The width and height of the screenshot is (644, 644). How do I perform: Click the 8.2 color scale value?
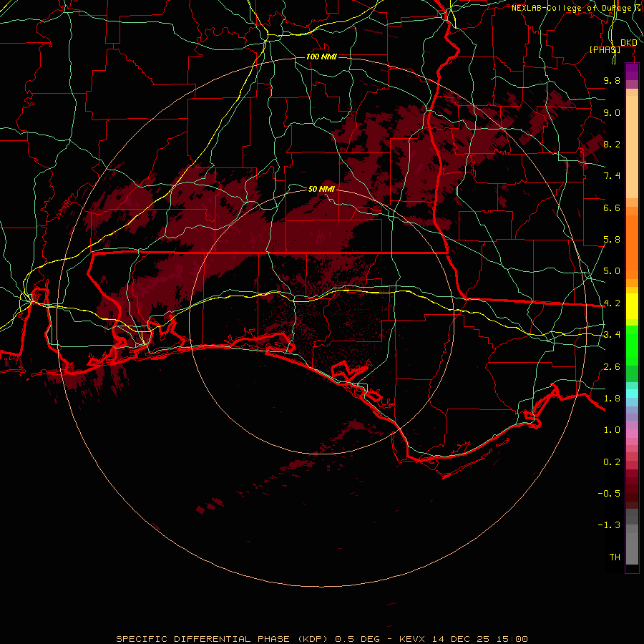[612, 144]
